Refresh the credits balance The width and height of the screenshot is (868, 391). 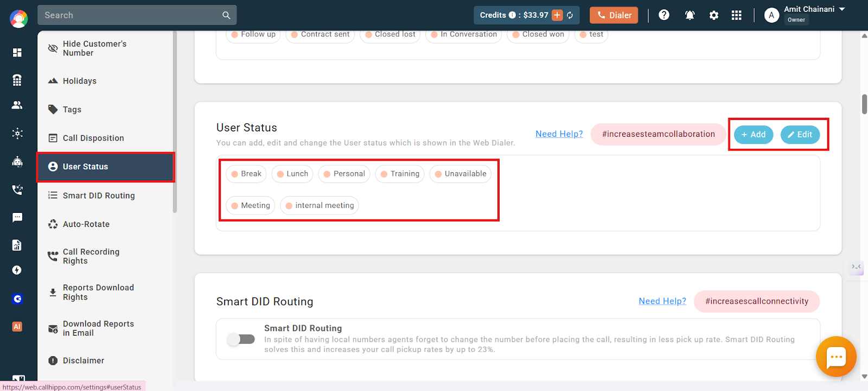pos(570,15)
